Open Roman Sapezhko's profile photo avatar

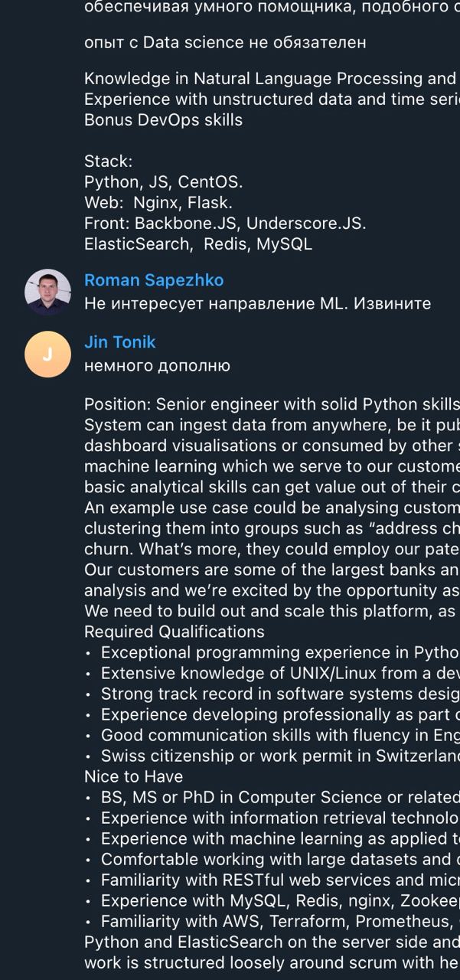tap(47, 292)
